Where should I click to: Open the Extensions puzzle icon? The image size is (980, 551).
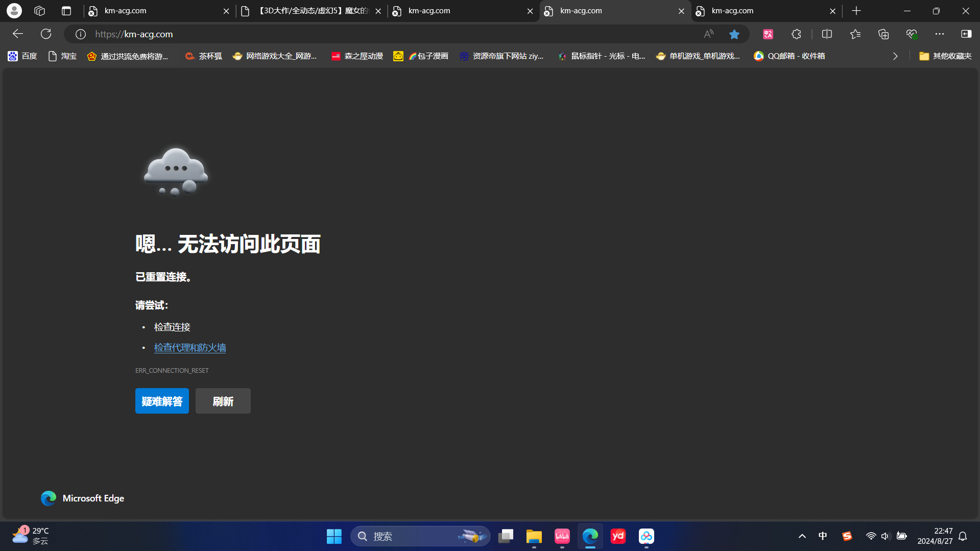tap(796, 34)
